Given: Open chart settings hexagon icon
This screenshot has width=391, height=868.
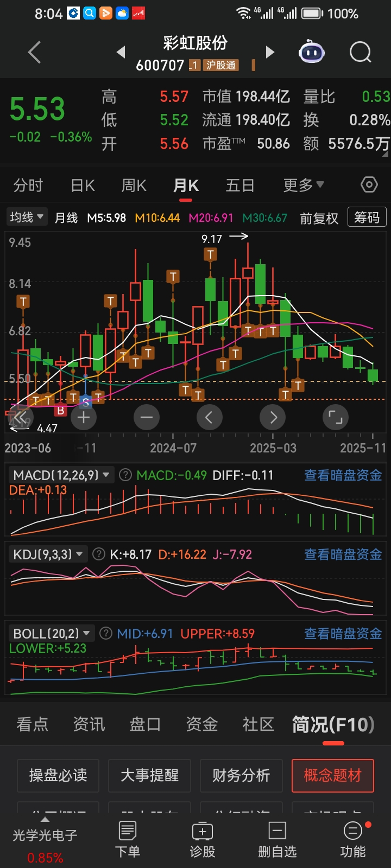Looking at the screenshot, I should click(x=369, y=185).
